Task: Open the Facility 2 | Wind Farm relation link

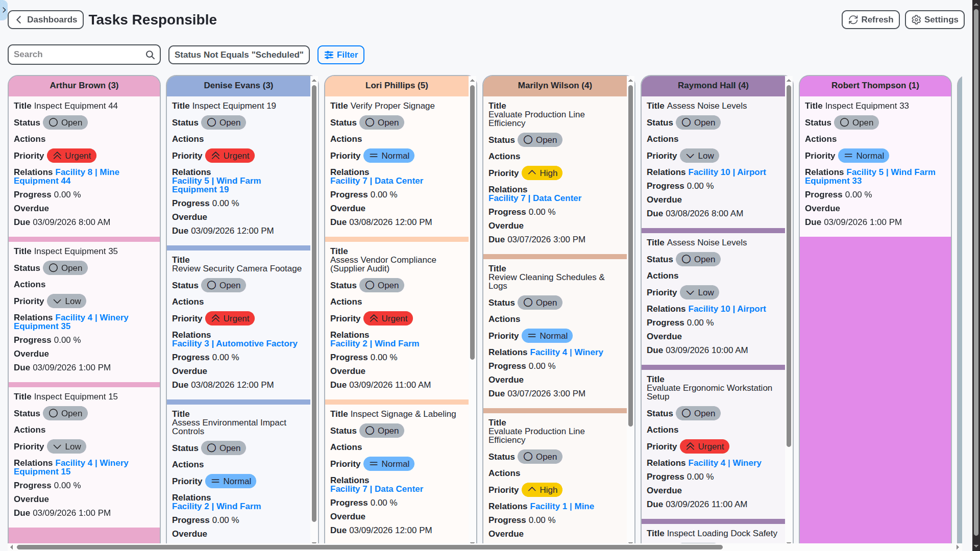Action: 375,343
